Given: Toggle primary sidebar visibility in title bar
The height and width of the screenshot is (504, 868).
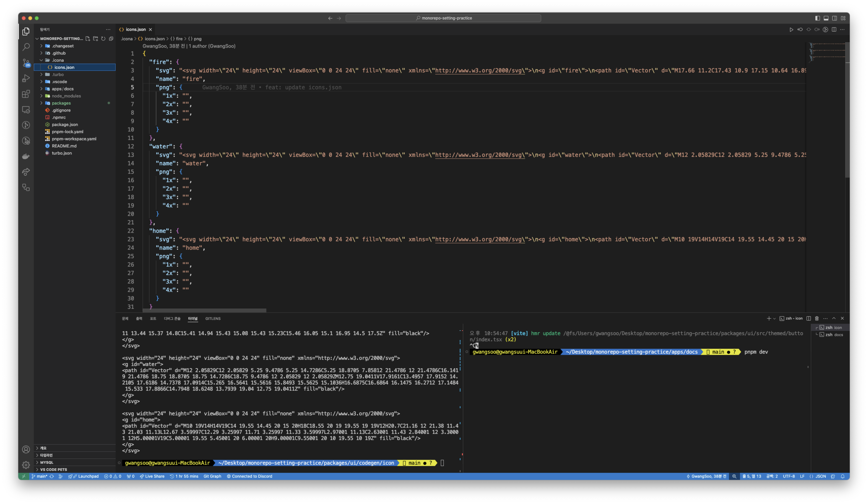Looking at the screenshot, I should (817, 18).
